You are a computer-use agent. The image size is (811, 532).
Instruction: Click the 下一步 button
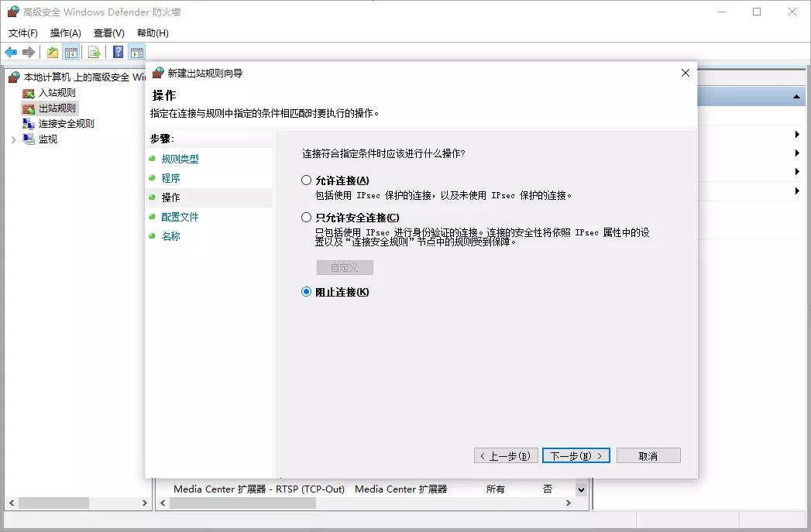pos(576,455)
